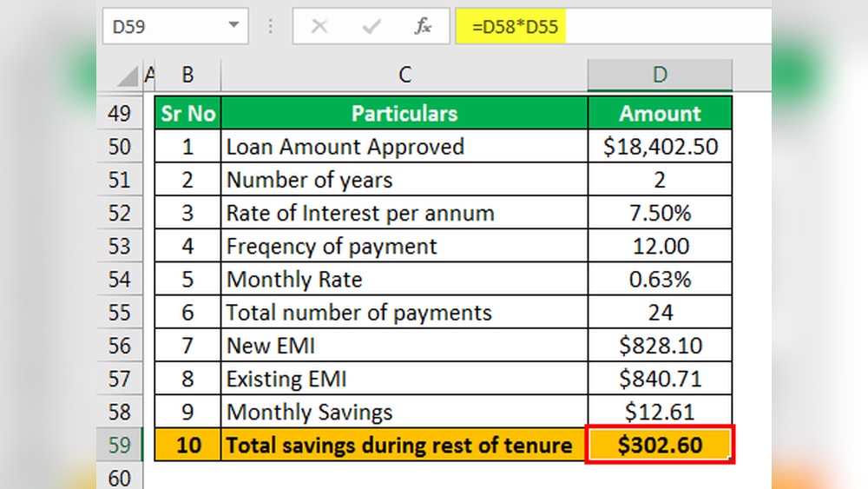Viewport: 868px width, 489px height.
Task: Select cell 'Total number of payments'
Action: coord(404,313)
